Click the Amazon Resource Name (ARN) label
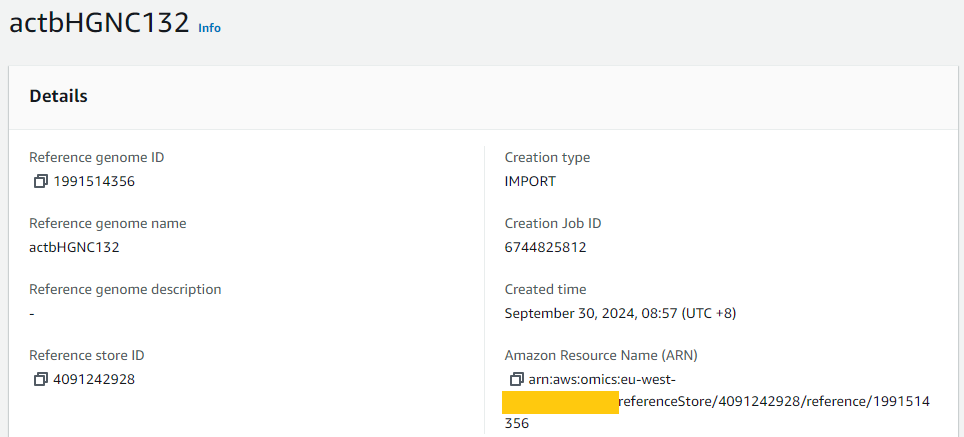This screenshot has height=437, width=964. (601, 355)
